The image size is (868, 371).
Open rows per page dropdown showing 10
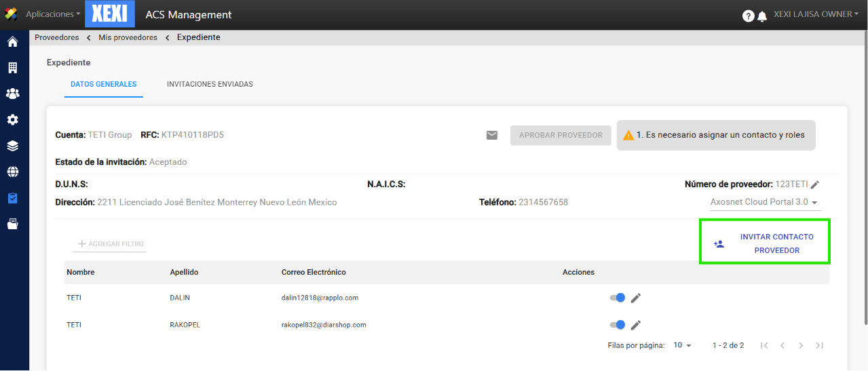pos(682,345)
